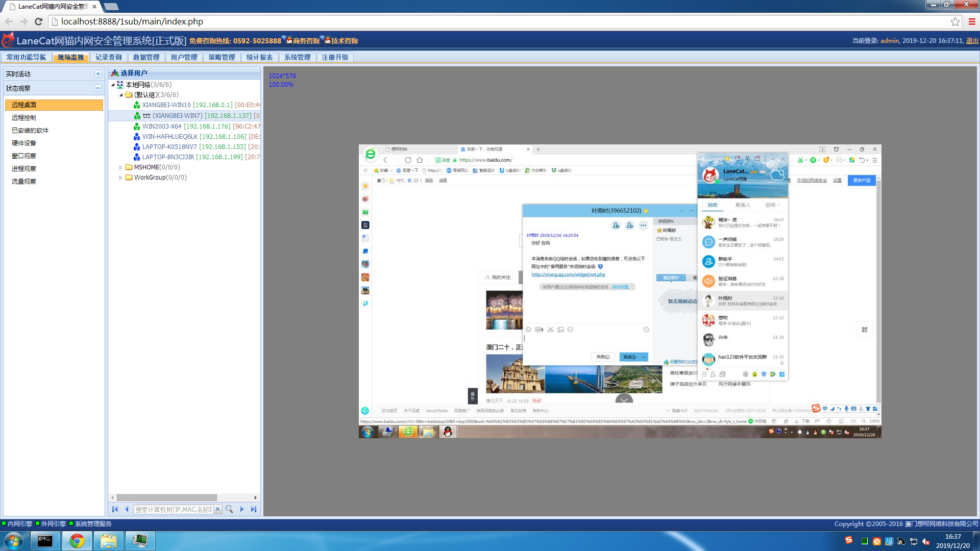Click the 退出 logout link

pos(972,41)
